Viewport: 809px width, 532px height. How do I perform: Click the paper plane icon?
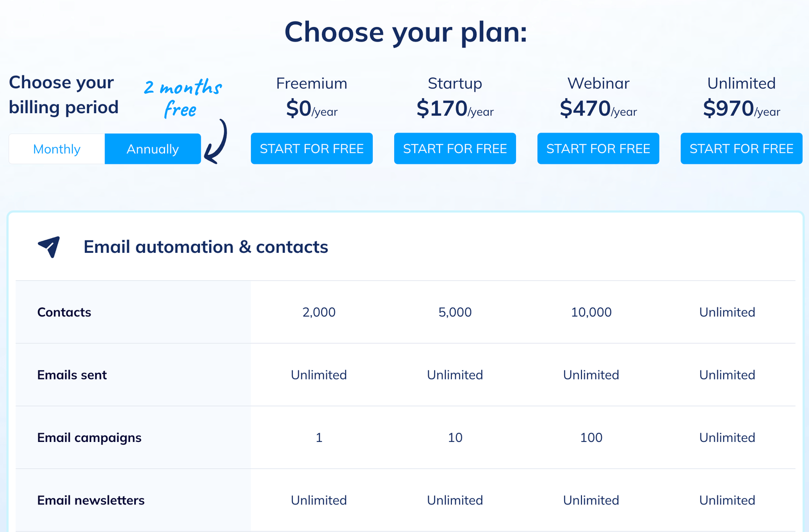tap(49, 247)
